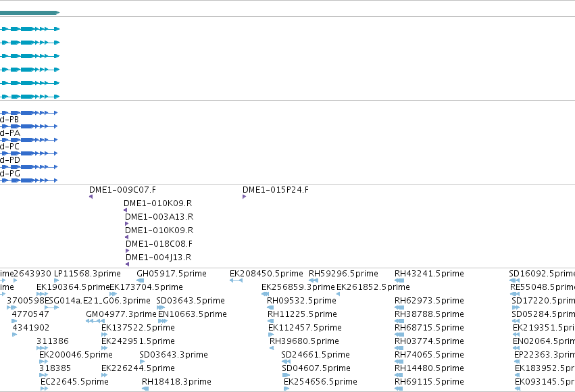The height and width of the screenshot is (392, 575).
Task: Click the LP11568.3prime label
Action: coord(87,274)
